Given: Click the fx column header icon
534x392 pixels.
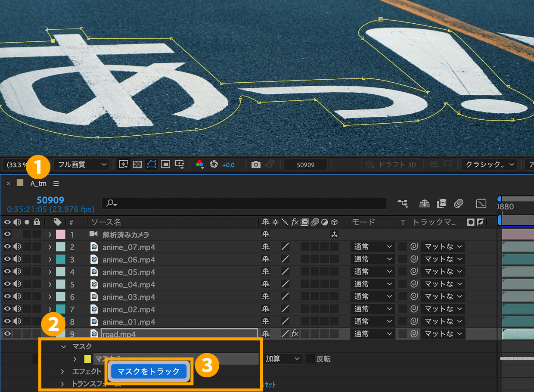Looking at the screenshot, I should (295, 222).
